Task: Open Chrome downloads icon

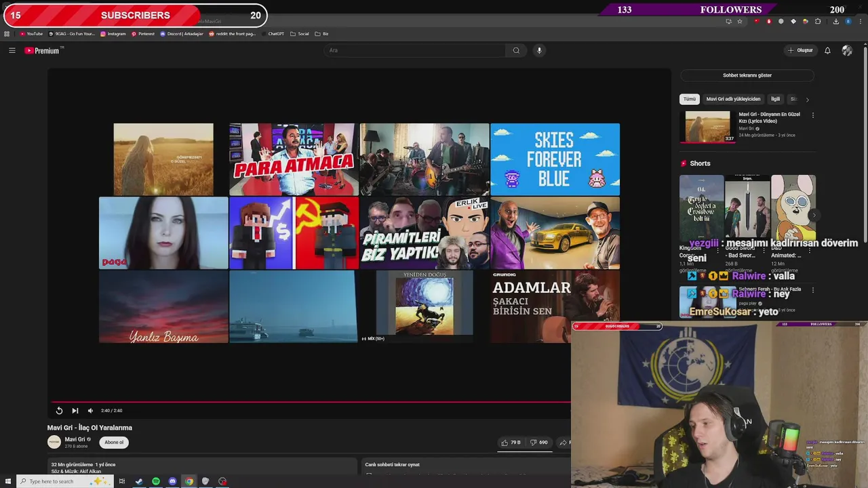Action: click(x=835, y=21)
